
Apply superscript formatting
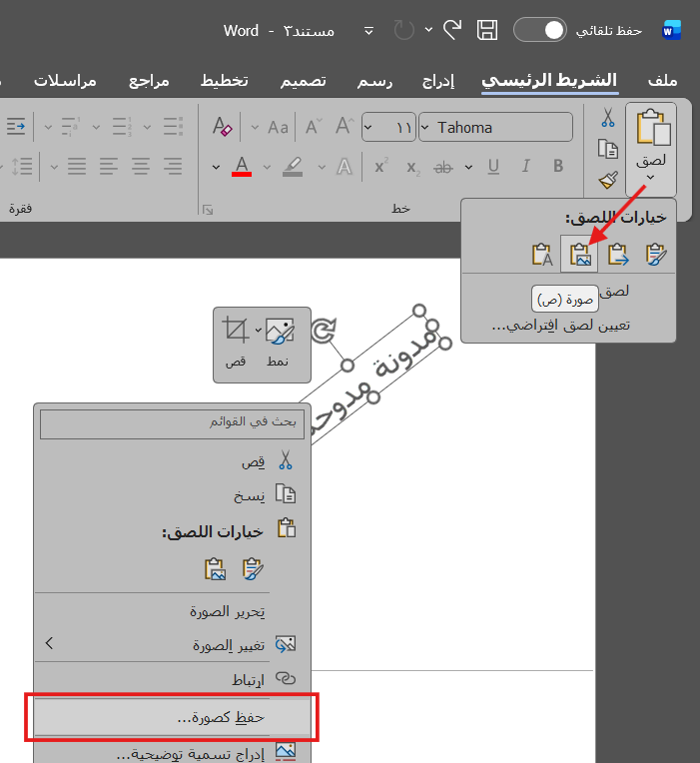coord(380,166)
